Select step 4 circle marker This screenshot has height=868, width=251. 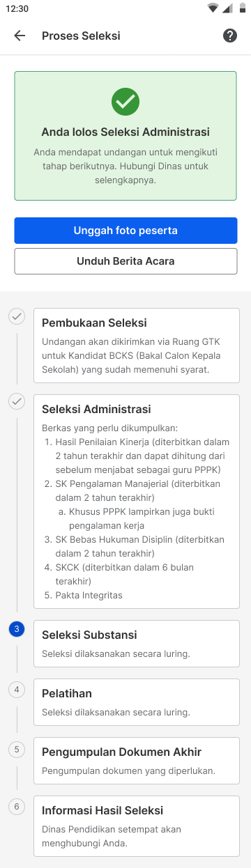pyautogui.click(x=17, y=690)
